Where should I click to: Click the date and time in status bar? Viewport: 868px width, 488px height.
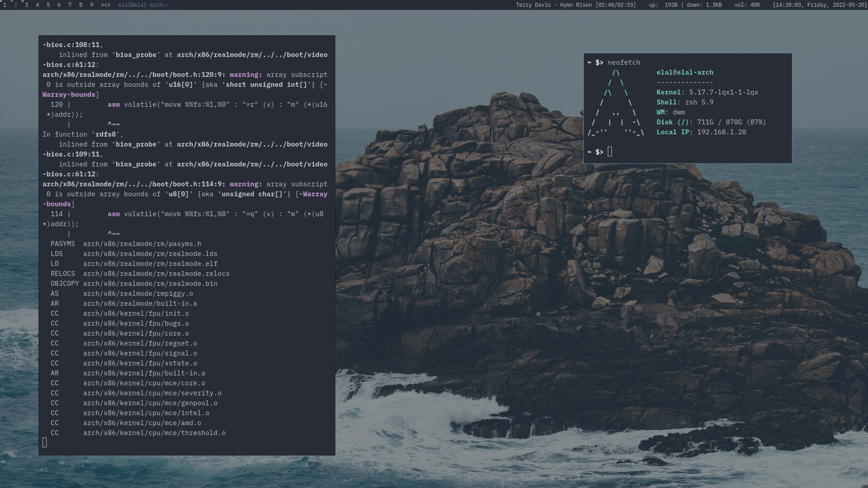pos(820,5)
